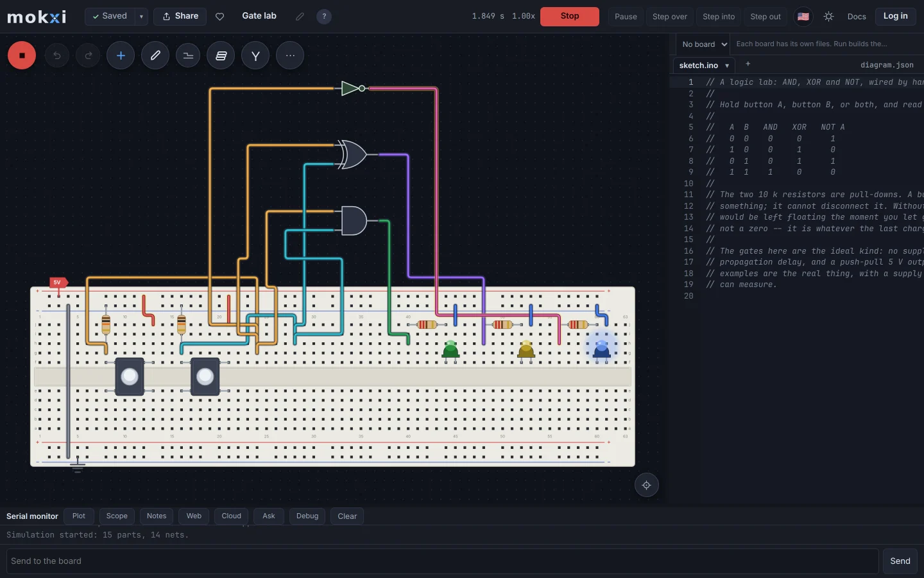Toggle light theme with sun icon
The width and height of the screenshot is (924, 578).
pos(829,17)
